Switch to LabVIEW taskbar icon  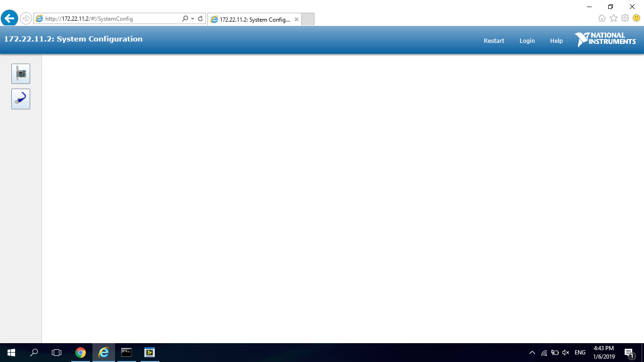point(149,353)
